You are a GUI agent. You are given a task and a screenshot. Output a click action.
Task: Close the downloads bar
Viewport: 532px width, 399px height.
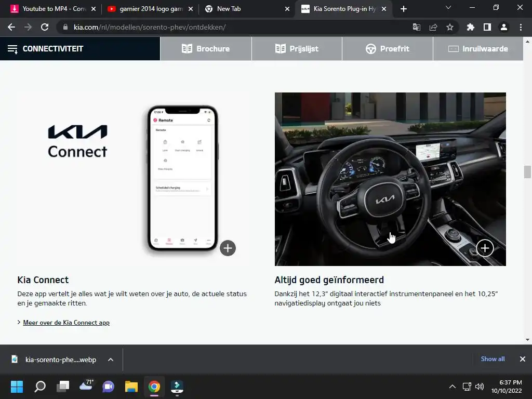523,359
